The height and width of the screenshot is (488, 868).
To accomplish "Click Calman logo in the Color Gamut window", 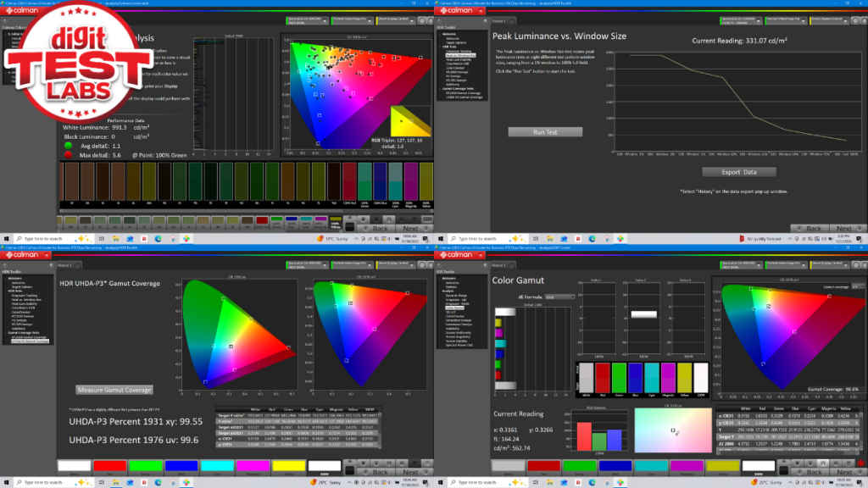I will click(x=456, y=253).
